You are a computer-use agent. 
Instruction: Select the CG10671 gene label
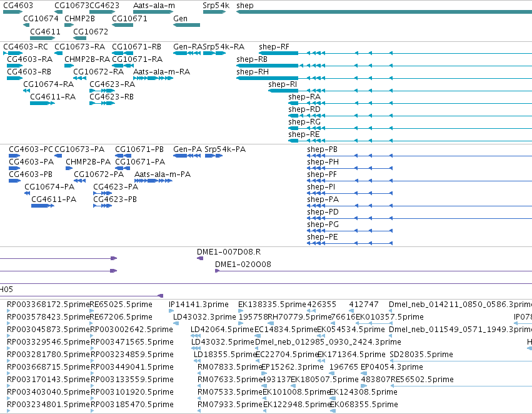click(x=129, y=19)
